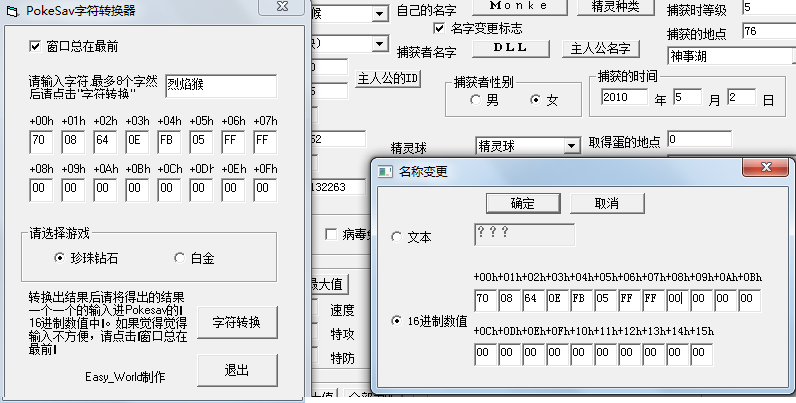Screen dimensions: 796x403
Task: Click 取消 in the 名称变更 dialog
Action: tap(607, 204)
